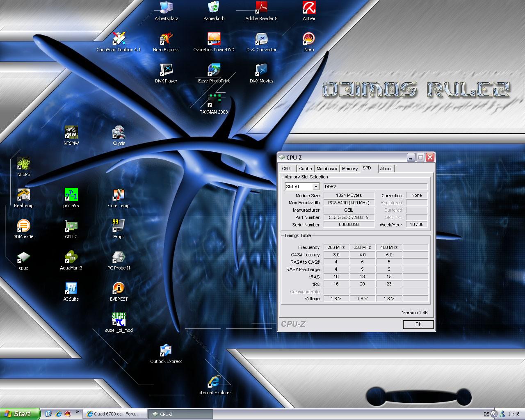Open the Mainboard tab in CPU-Z
The width and height of the screenshot is (525, 420).
click(x=327, y=169)
